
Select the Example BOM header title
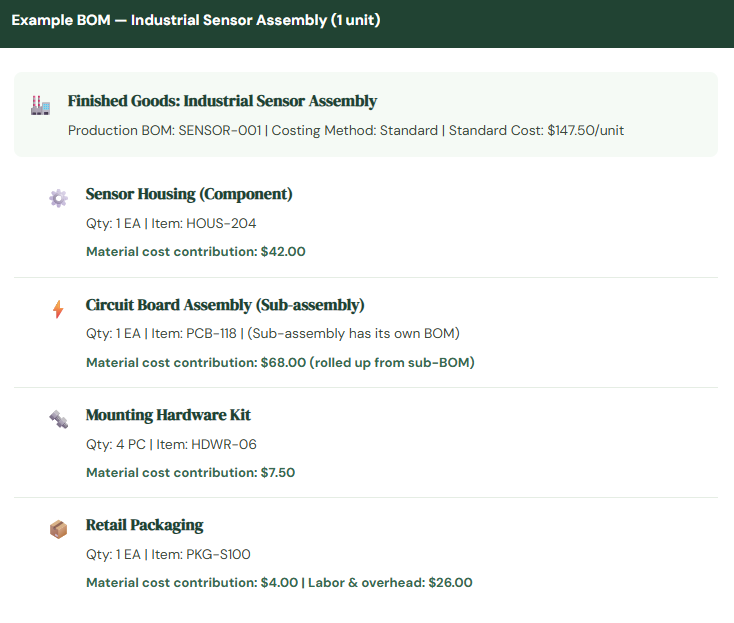coord(196,20)
